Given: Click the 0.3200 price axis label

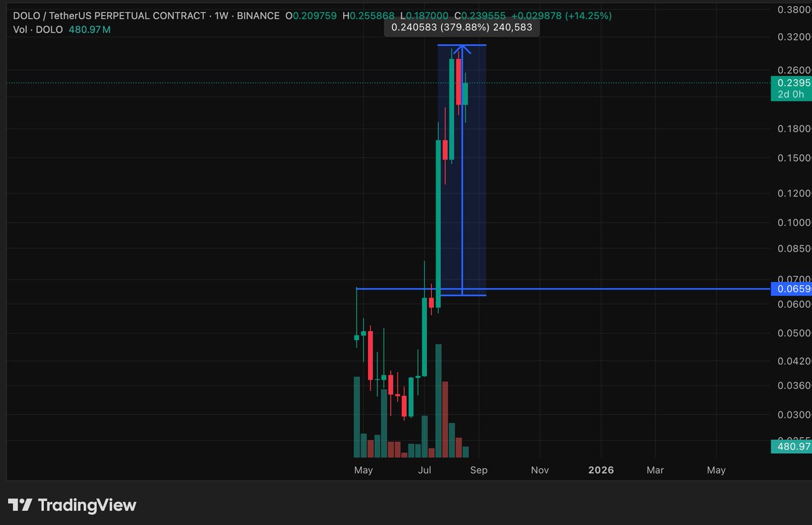Looking at the screenshot, I should 794,38.
